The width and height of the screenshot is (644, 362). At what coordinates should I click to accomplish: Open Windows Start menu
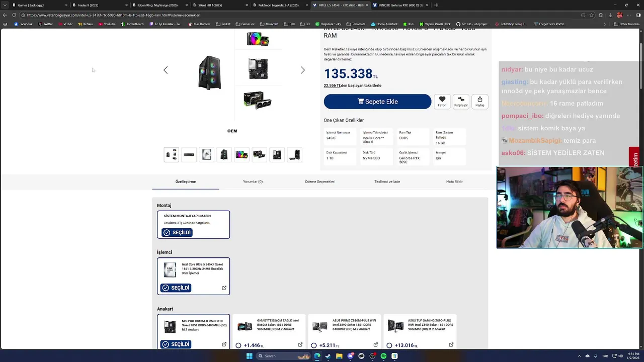pos(249,356)
